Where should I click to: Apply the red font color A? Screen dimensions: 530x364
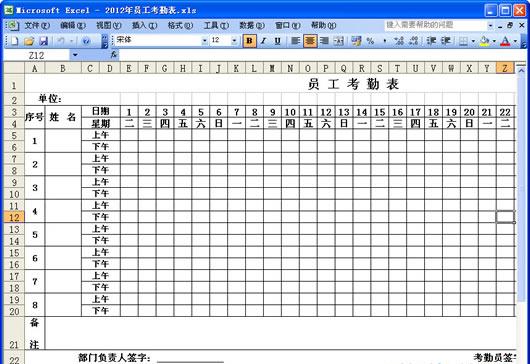tap(506, 41)
